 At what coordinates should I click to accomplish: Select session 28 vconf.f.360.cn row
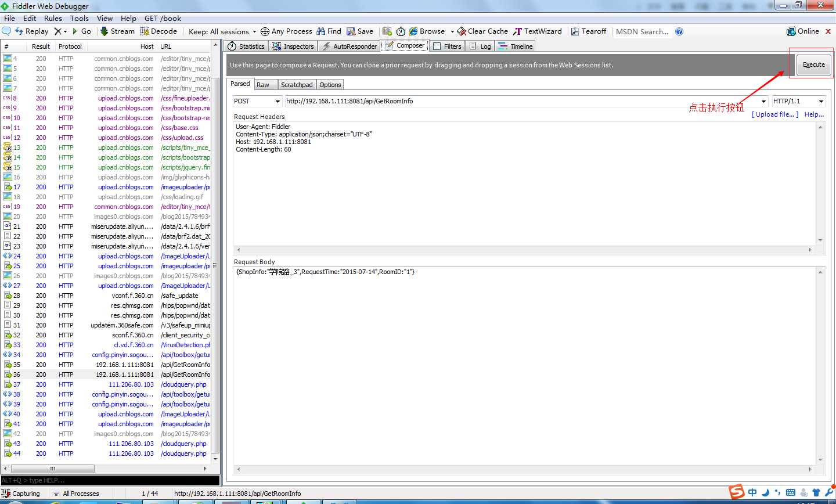106,296
